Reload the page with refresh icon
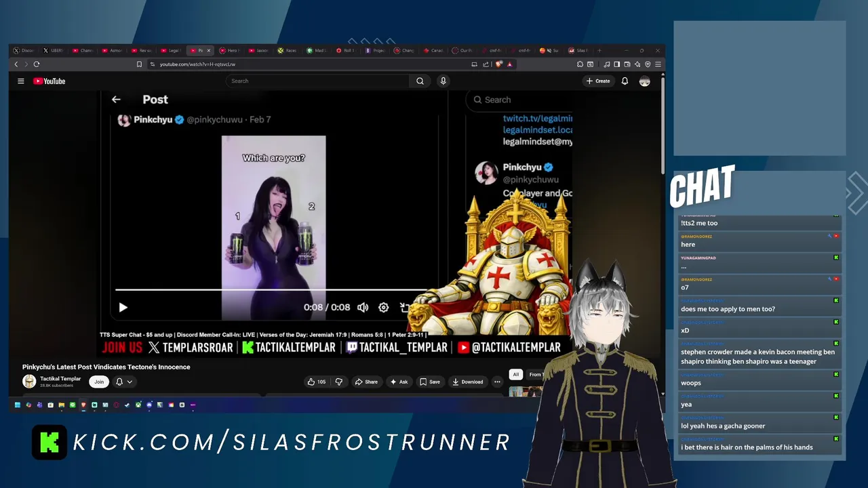The image size is (868, 488). point(37,64)
